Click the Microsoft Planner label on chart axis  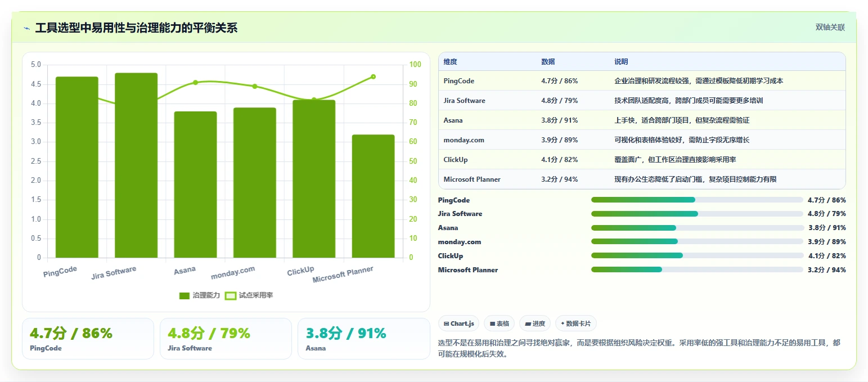click(x=343, y=275)
